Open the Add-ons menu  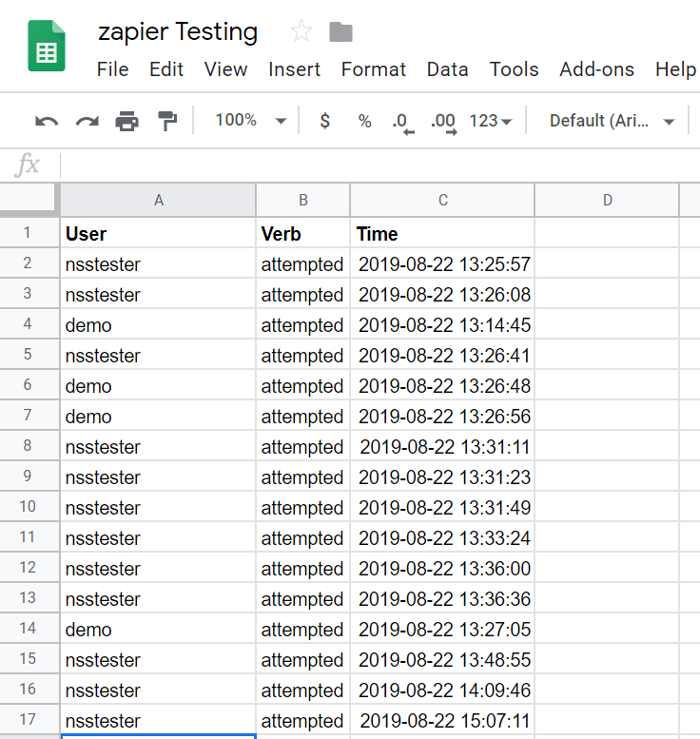pos(596,69)
